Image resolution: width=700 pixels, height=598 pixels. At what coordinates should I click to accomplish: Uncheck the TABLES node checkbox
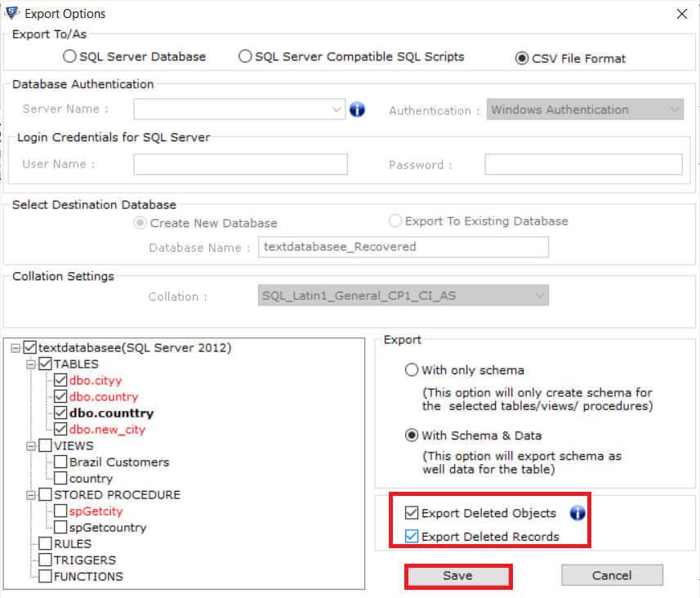pos(45,364)
